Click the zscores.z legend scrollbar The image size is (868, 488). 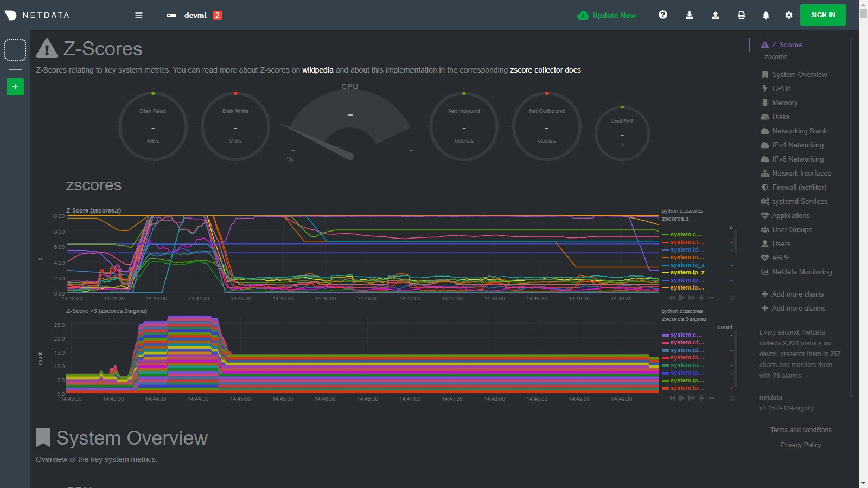tap(735, 242)
